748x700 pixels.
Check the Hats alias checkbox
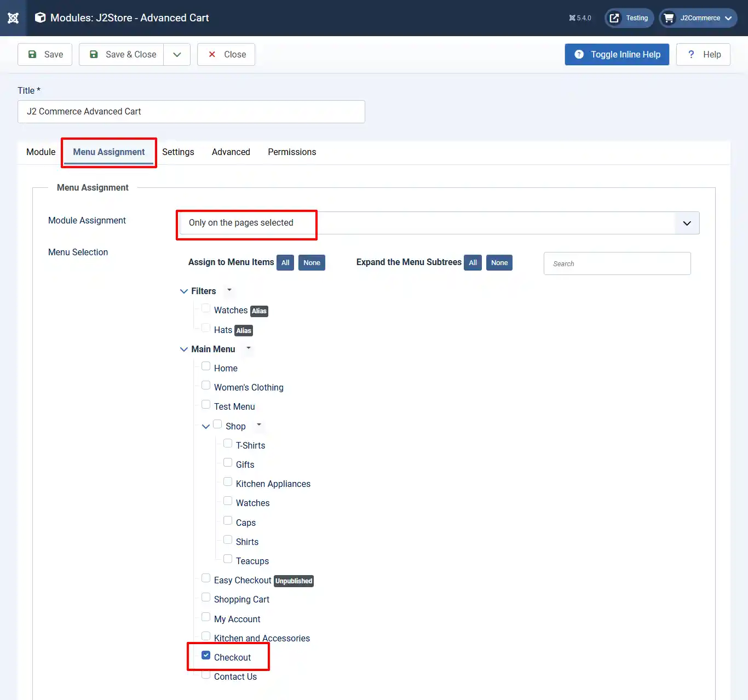(206, 328)
